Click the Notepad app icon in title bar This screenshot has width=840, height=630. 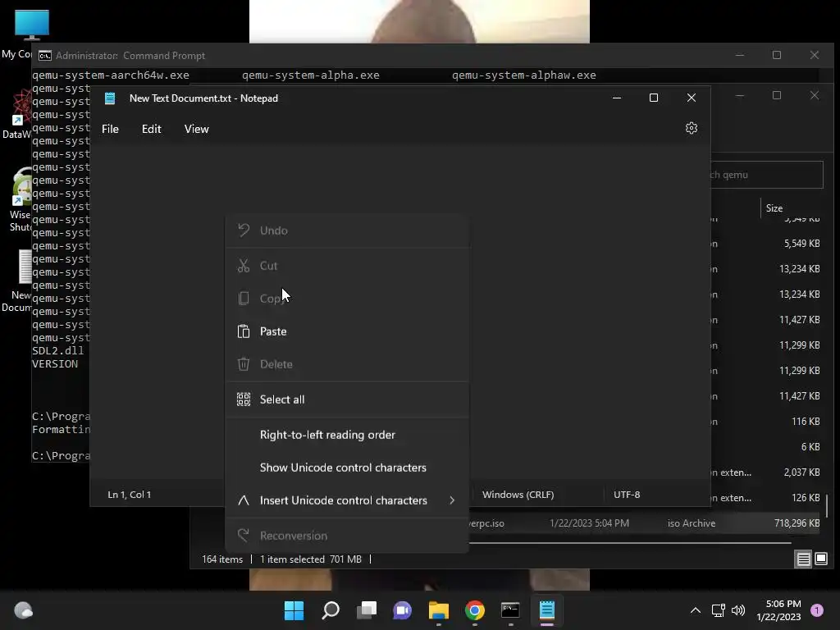(111, 98)
